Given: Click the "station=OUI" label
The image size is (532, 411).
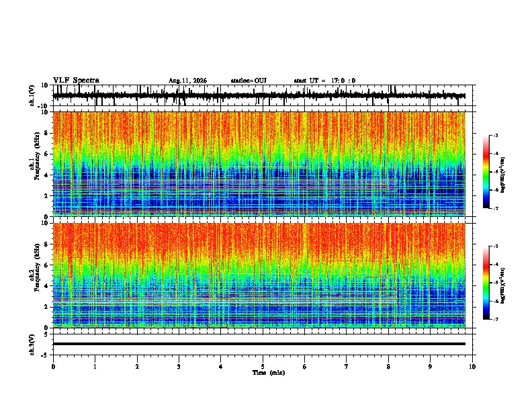Looking at the screenshot, I should coord(249,81).
